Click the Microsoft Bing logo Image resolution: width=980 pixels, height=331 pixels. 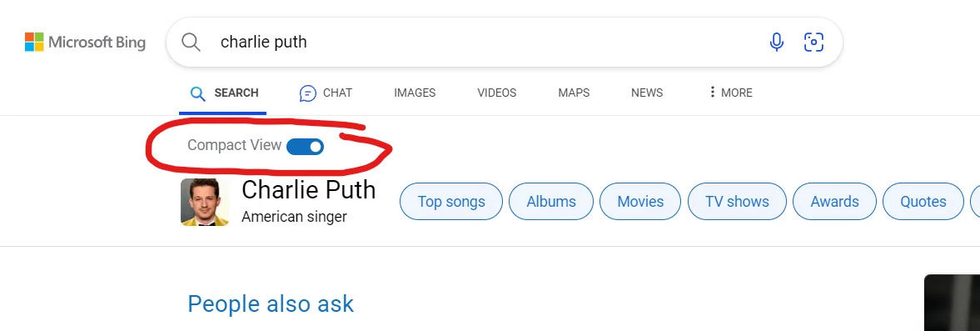pyautogui.click(x=85, y=42)
